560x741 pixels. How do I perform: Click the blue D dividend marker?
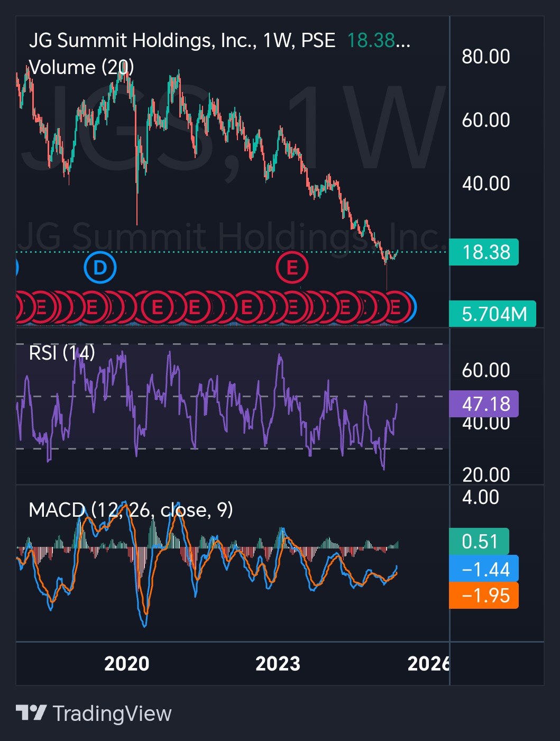pyautogui.click(x=100, y=268)
